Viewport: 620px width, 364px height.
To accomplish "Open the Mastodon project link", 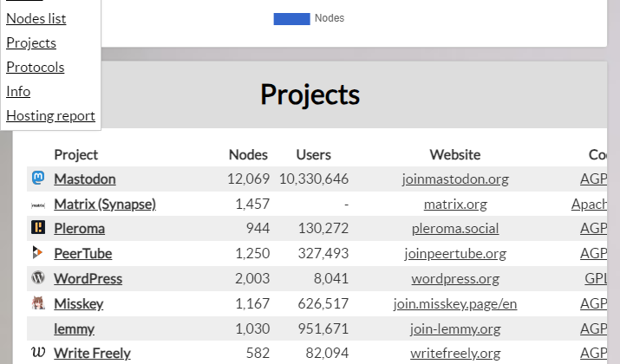I will pyautogui.click(x=85, y=179).
